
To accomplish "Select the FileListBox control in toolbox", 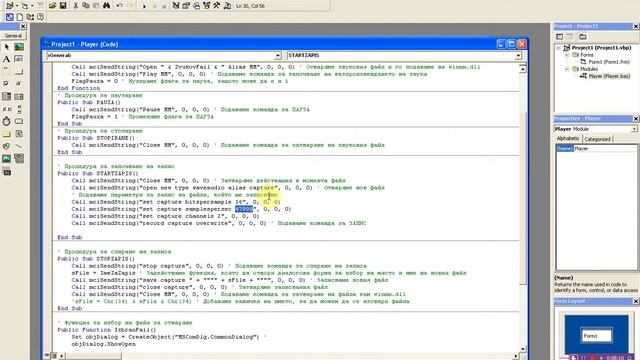I will coord(19,134).
